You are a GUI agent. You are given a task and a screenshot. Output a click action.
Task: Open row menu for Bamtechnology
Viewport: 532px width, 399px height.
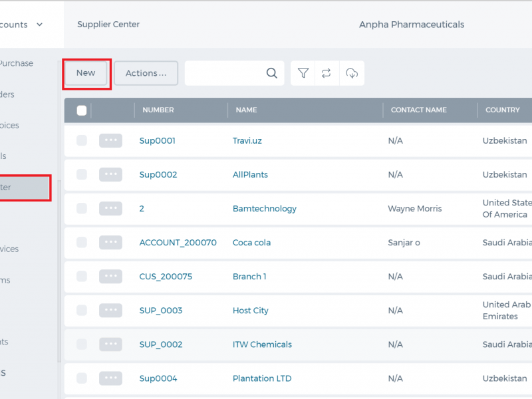pos(110,208)
